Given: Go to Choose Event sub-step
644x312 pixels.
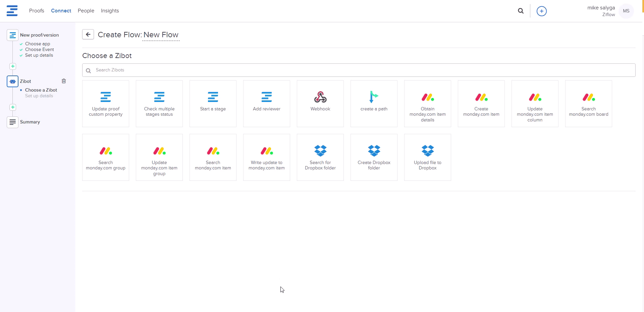Looking at the screenshot, I should click(x=40, y=50).
